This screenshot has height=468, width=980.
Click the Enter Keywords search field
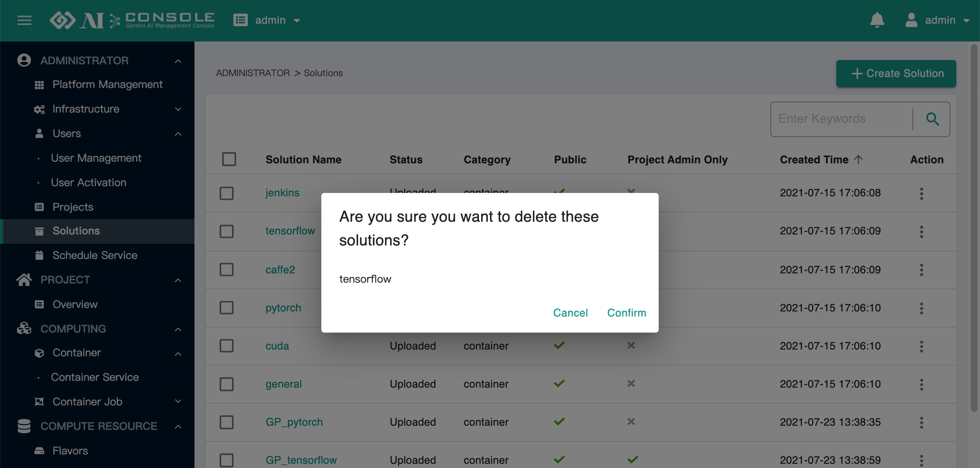coord(841,119)
